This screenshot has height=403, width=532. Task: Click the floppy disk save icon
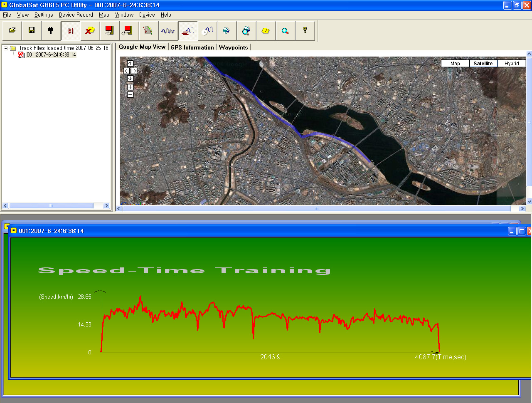click(x=32, y=30)
